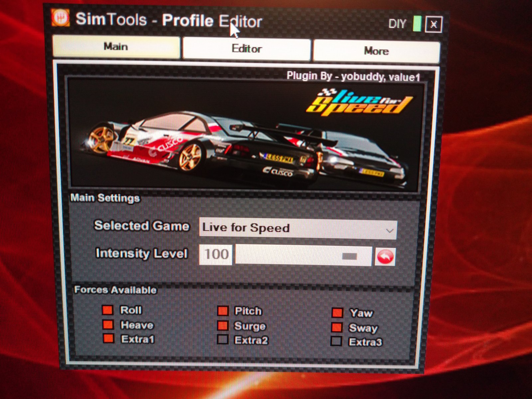Image resolution: width=532 pixels, height=399 pixels.
Task: Click the 'Main Settings' group label
Action: [105, 198]
